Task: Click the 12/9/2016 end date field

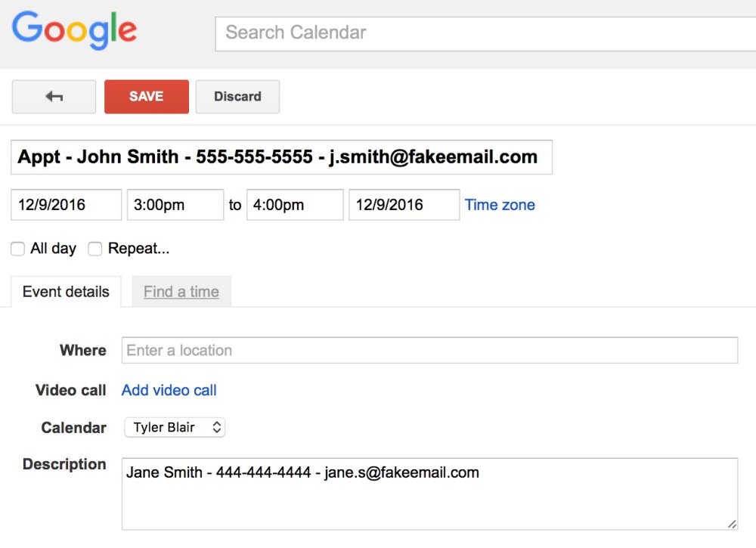Action: 404,205
